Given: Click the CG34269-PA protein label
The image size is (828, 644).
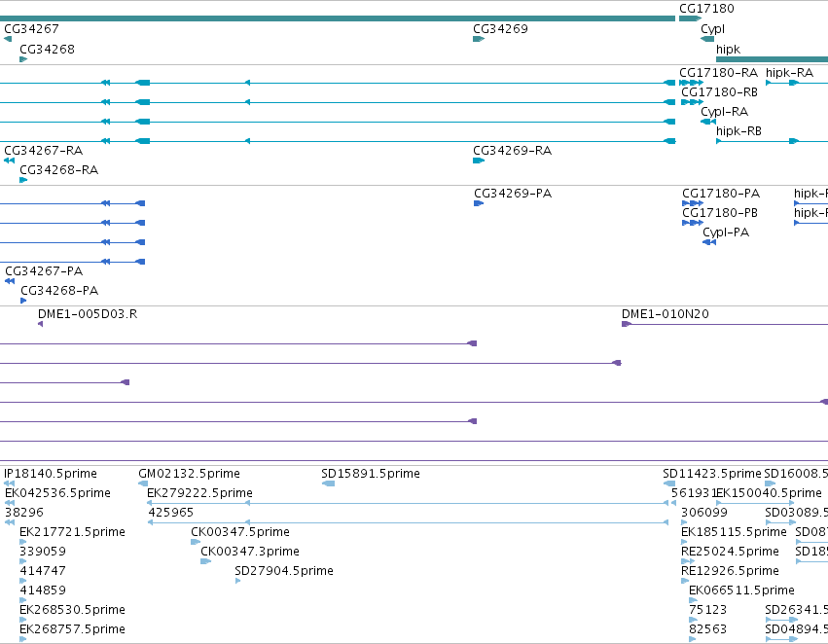Looking at the screenshot, I should 513,194.
